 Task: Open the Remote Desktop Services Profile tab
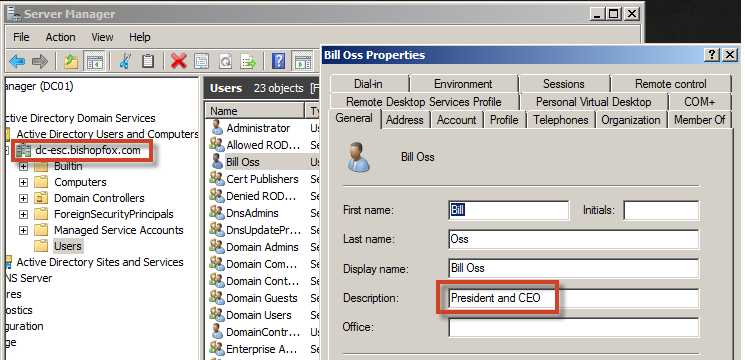424,102
